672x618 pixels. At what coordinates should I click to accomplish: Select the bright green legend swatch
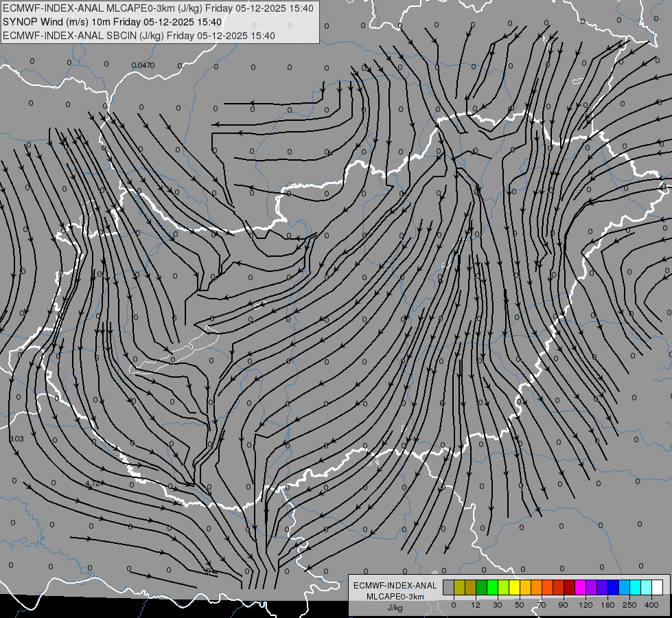(x=493, y=587)
